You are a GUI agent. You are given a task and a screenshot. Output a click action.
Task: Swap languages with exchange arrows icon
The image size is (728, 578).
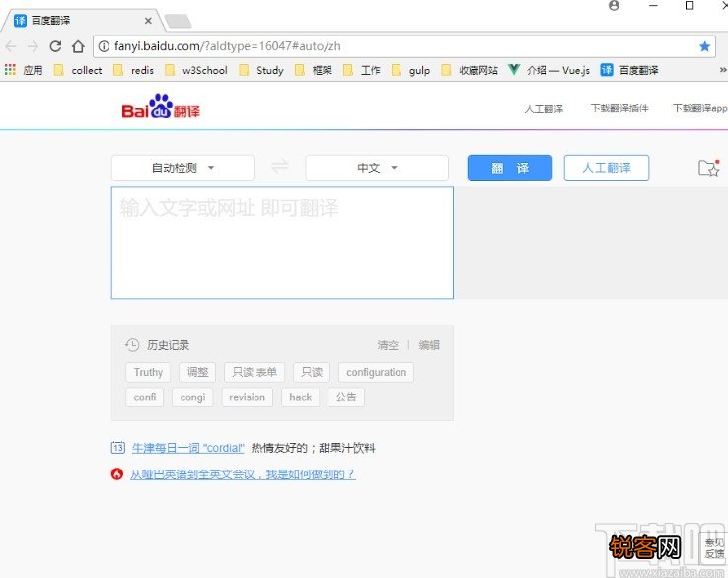click(x=280, y=166)
